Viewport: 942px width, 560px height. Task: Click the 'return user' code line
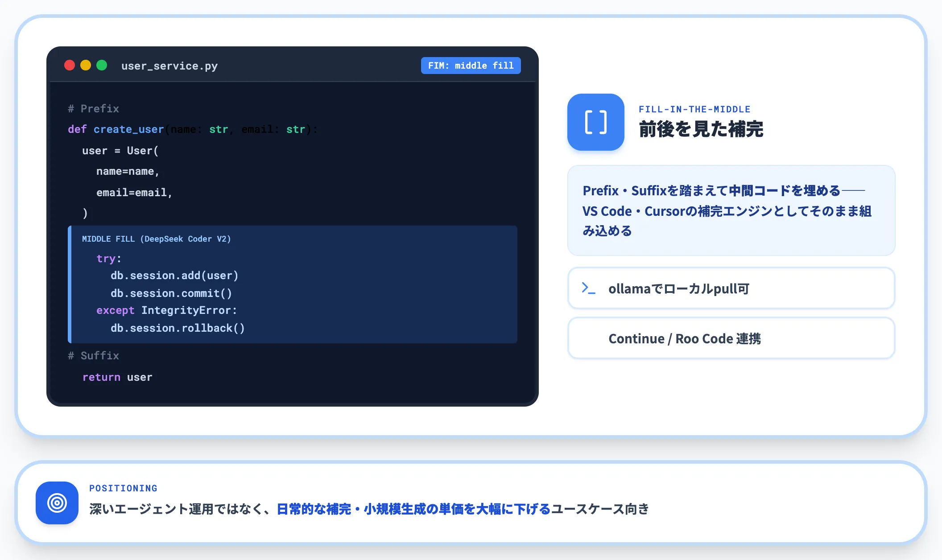point(117,377)
